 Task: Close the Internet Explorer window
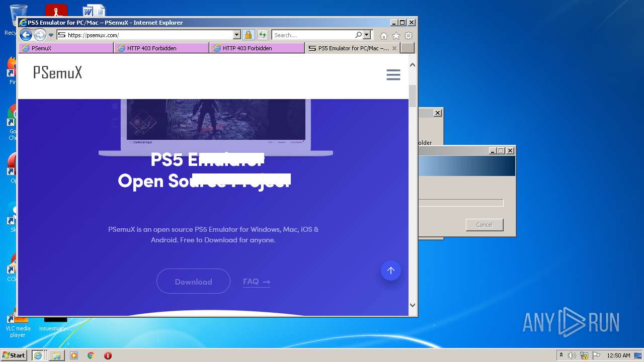412,23
